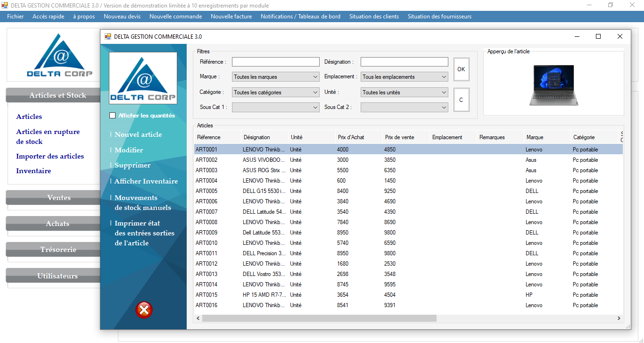Click the horizontal scrollbar thumb of article grid
The width and height of the screenshot is (644, 343).
(319, 318)
